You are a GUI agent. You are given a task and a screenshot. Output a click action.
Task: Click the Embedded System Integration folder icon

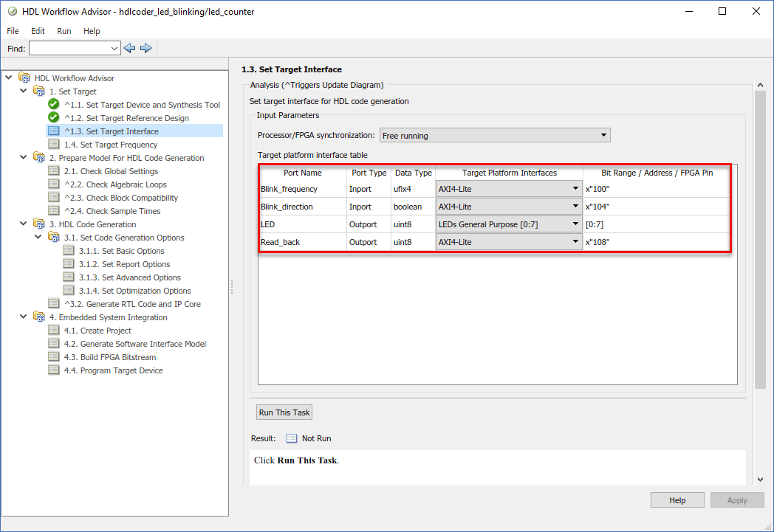tap(38, 317)
